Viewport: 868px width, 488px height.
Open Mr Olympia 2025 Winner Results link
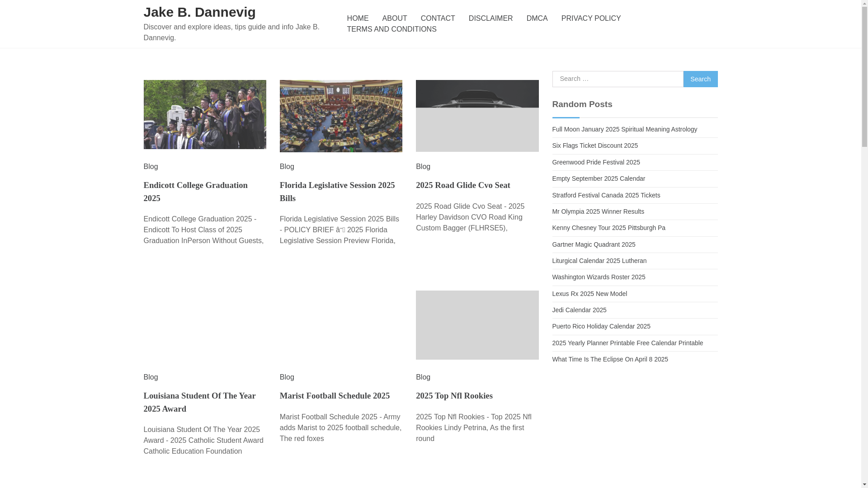598,211
